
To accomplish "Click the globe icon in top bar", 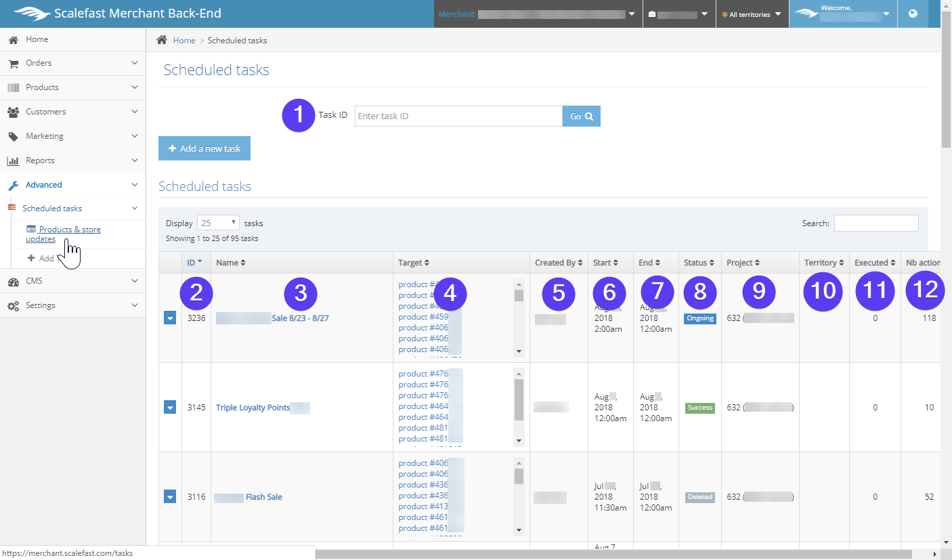I will point(913,14).
